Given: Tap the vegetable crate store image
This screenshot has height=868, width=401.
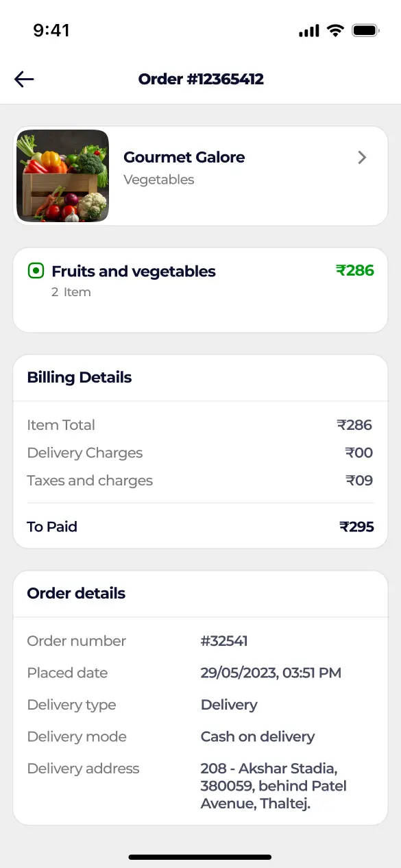Looking at the screenshot, I should [62, 176].
